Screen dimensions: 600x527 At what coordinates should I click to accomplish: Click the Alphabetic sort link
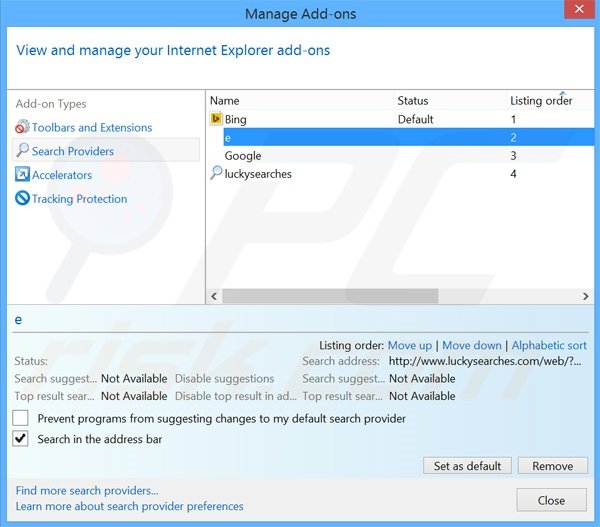coord(549,345)
